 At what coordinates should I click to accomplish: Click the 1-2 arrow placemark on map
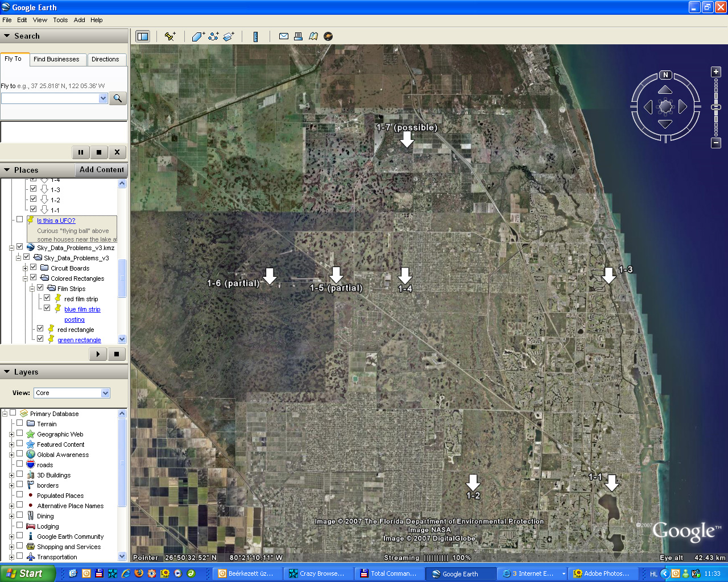click(473, 483)
